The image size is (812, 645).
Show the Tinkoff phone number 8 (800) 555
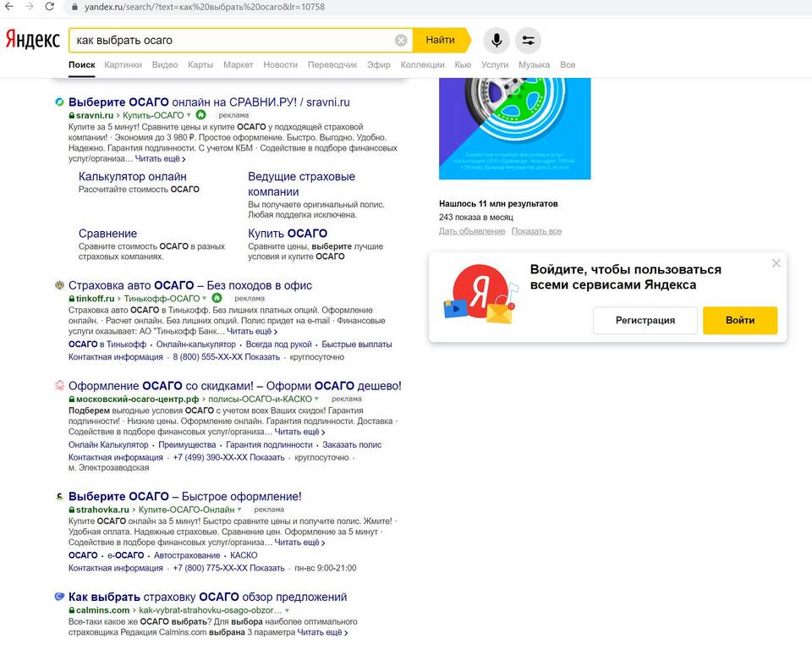(226, 357)
